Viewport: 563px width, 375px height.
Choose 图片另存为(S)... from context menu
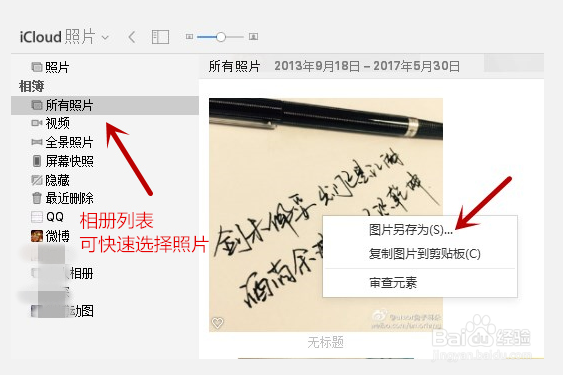tap(410, 230)
